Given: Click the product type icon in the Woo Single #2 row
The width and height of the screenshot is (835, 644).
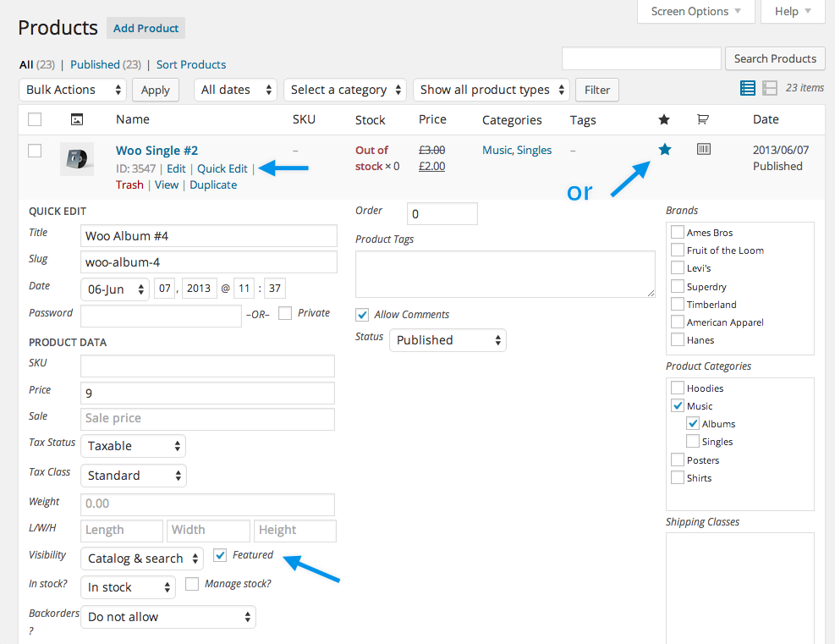Looking at the screenshot, I should click(703, 150).
